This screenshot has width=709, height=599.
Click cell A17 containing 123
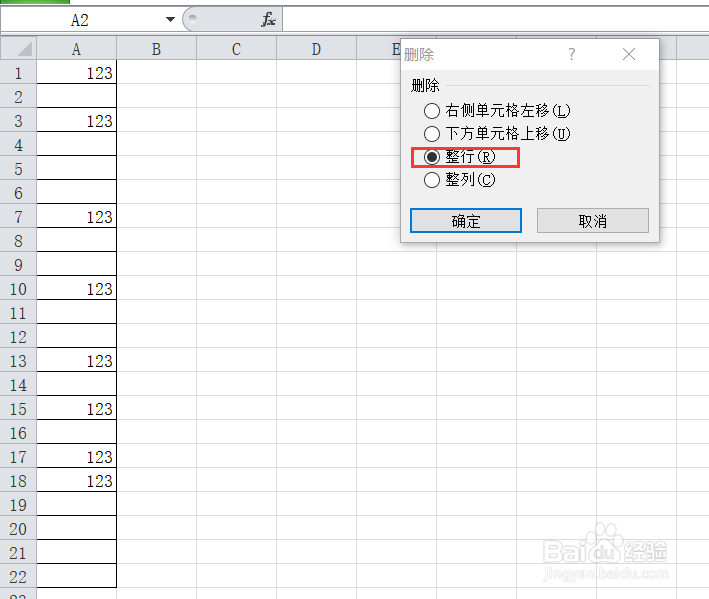coord(76,456)
